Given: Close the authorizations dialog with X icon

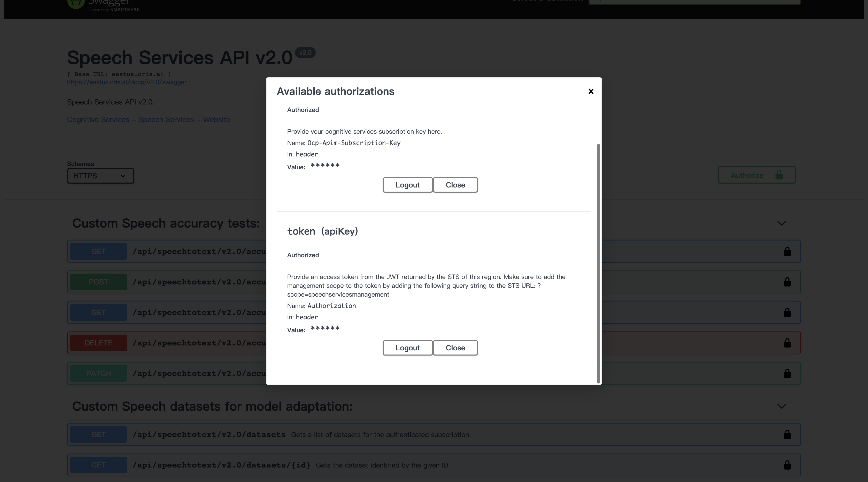Looking at the screenshot, I should (591, 91).
